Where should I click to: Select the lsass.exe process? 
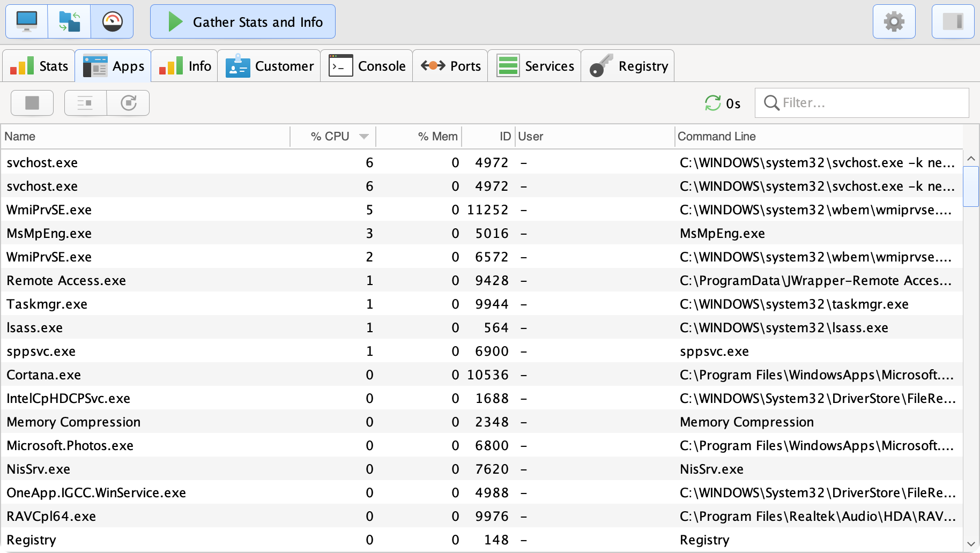(34, 327)
